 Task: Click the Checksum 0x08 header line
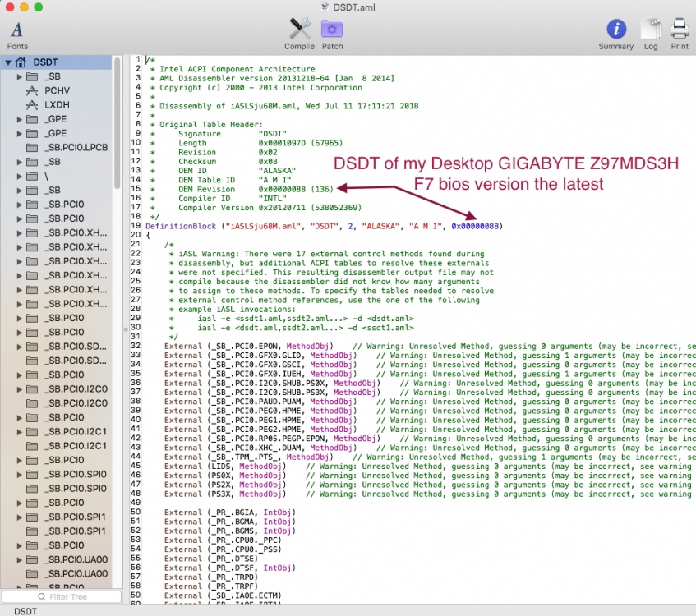[x=228, y=161]
